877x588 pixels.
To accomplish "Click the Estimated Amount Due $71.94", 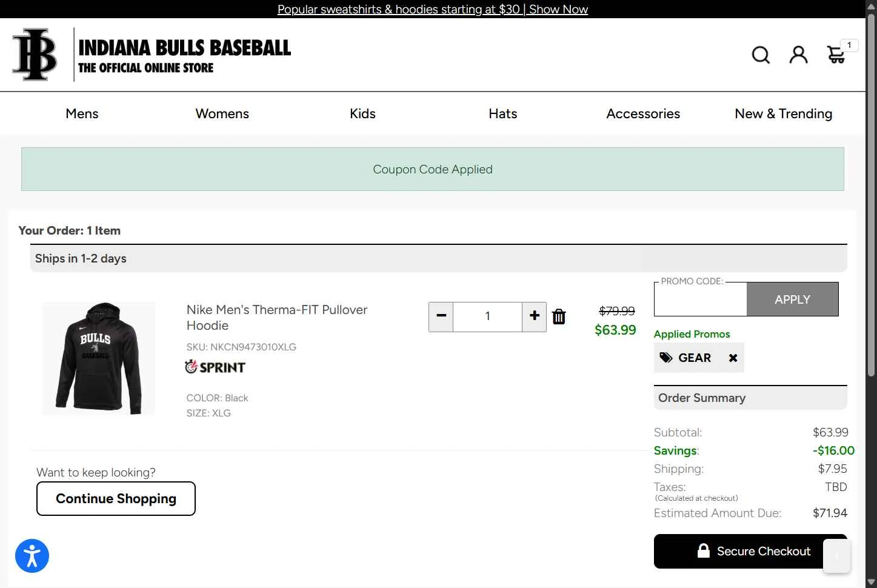I will 830,513.
